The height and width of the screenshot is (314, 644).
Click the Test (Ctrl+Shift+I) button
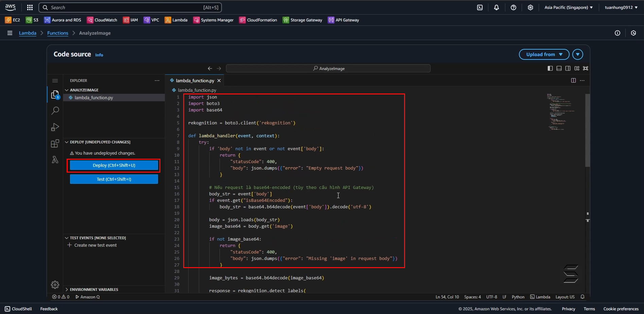coord(114,179)
